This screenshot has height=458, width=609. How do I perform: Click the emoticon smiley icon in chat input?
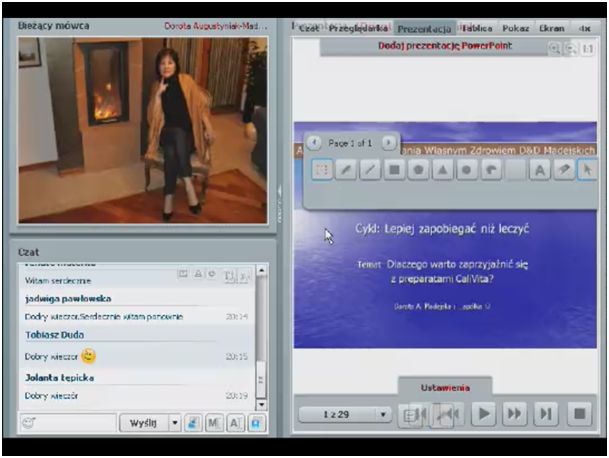(x=27, y=423)
